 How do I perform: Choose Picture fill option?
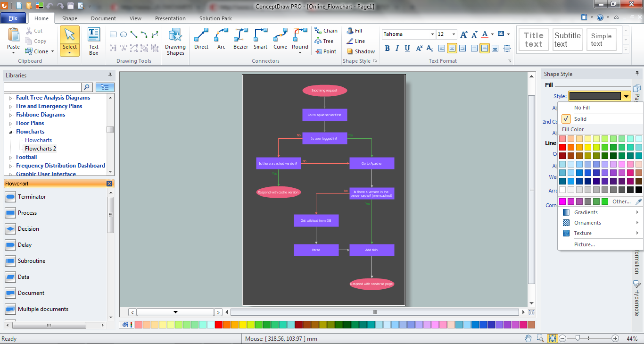click(585, 244)
